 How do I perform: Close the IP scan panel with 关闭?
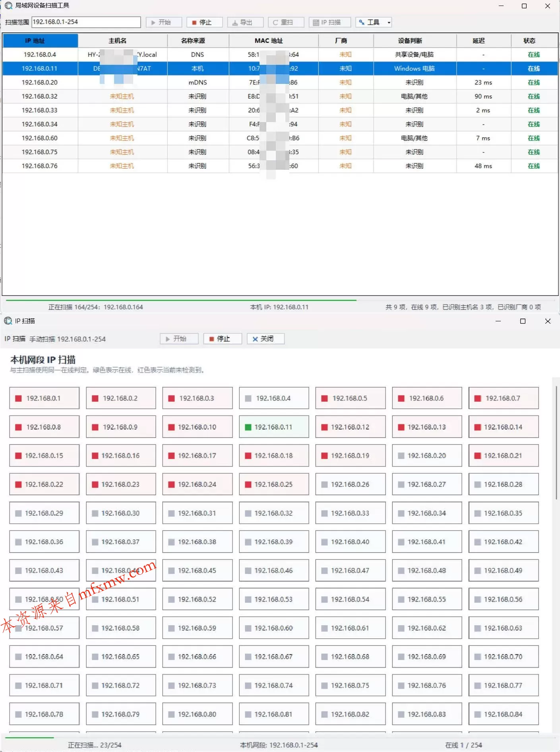(x=266, y=339)
